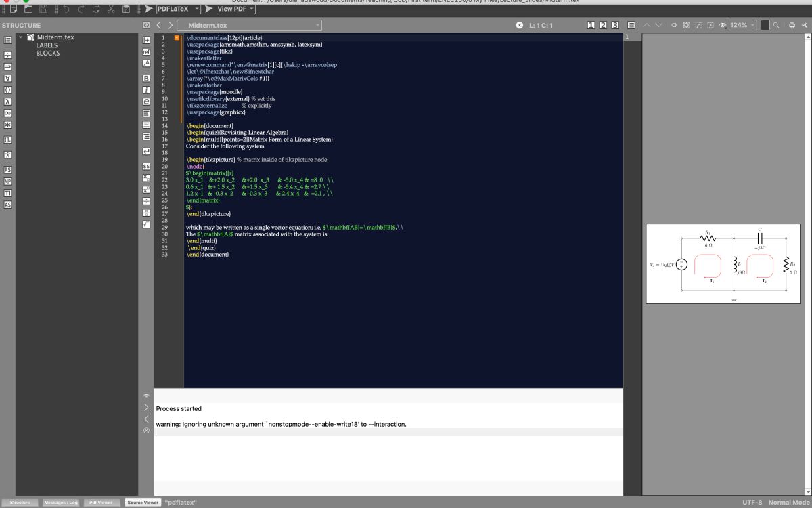Fit whole PDF page in view
This screenshot has height=508, width=812.
coord(685,25)
